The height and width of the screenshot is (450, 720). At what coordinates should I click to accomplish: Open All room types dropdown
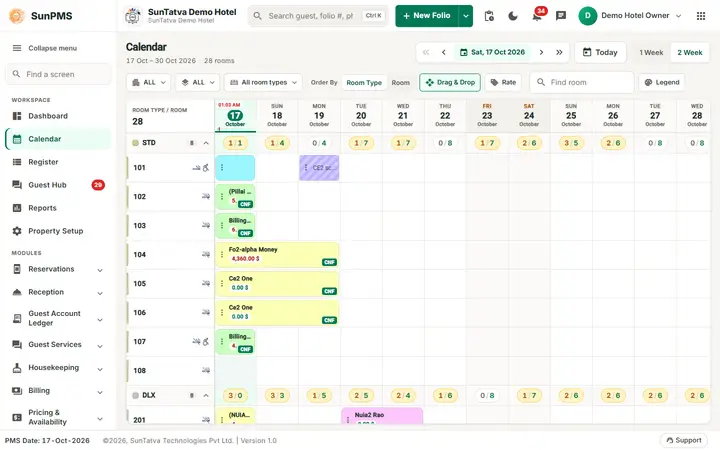click(264, 83)
